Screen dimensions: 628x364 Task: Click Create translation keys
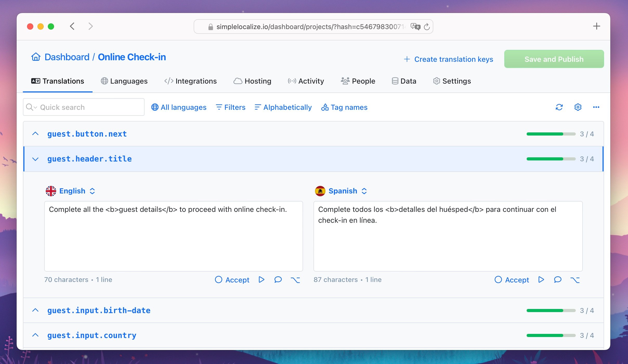pos(448,59)
